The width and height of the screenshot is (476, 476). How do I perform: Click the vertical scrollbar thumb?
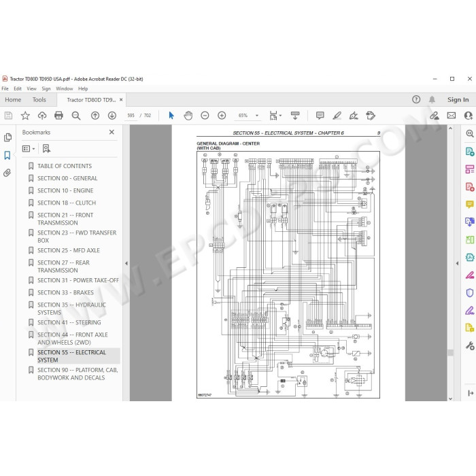point(450,352)
